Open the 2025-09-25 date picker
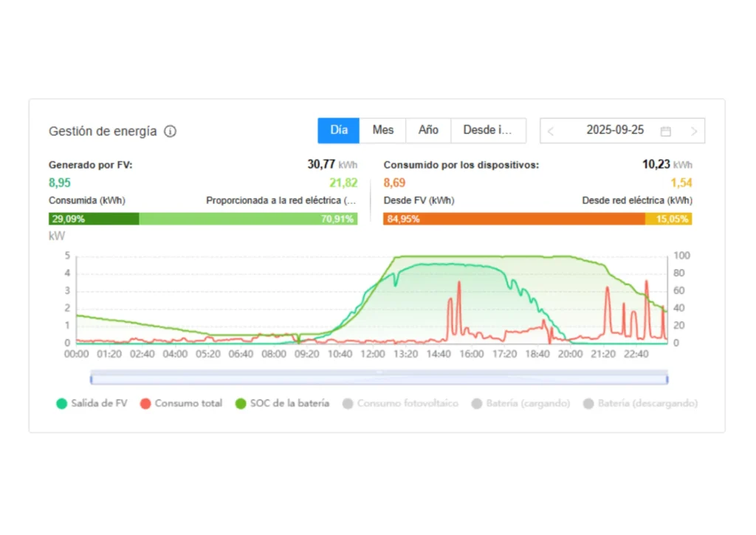The height and width of the screenshot is (535, 756). click(x=614, y=130)
